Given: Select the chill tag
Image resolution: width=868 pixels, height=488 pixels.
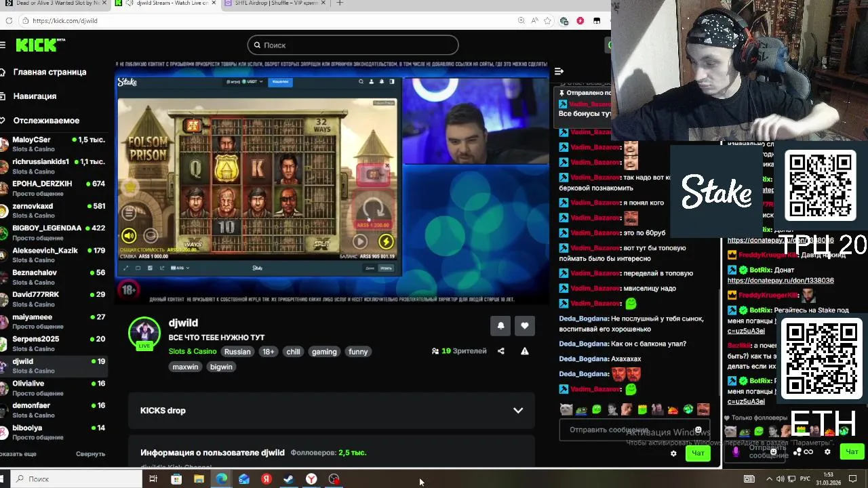Looking at the screenshot, I should pos(293,352).
